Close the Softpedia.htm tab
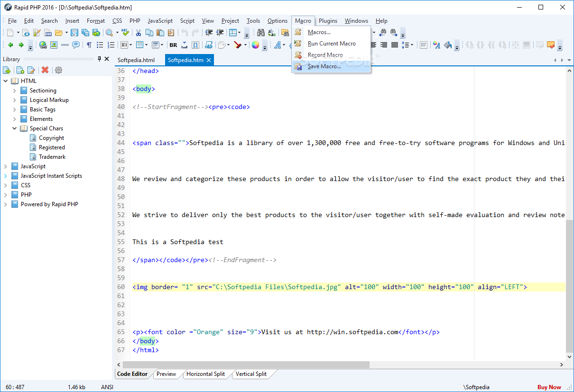Screen dimensions: 574x392 [x=209, y=60]
